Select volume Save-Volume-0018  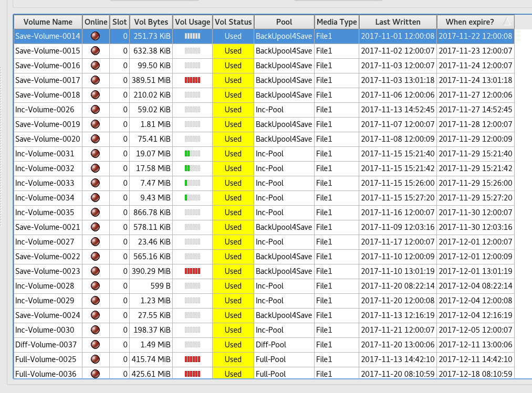point(48,94)
